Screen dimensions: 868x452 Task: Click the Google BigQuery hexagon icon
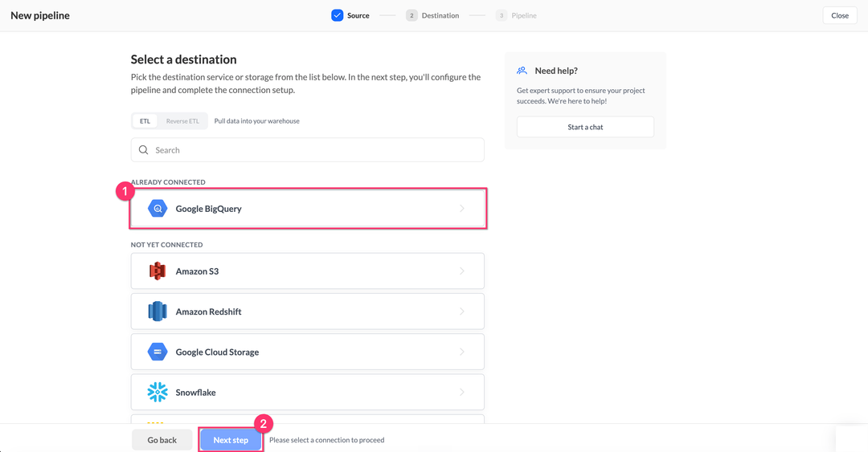[x=158, y=209]
